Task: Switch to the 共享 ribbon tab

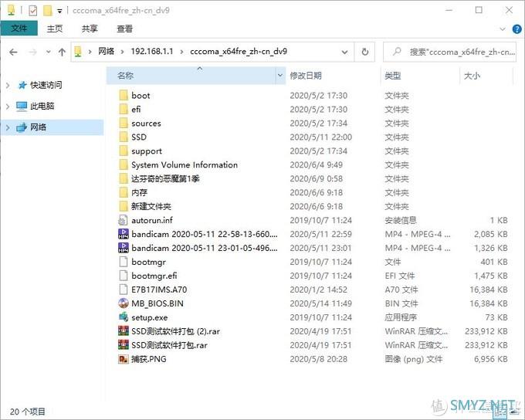Action: 90,29
